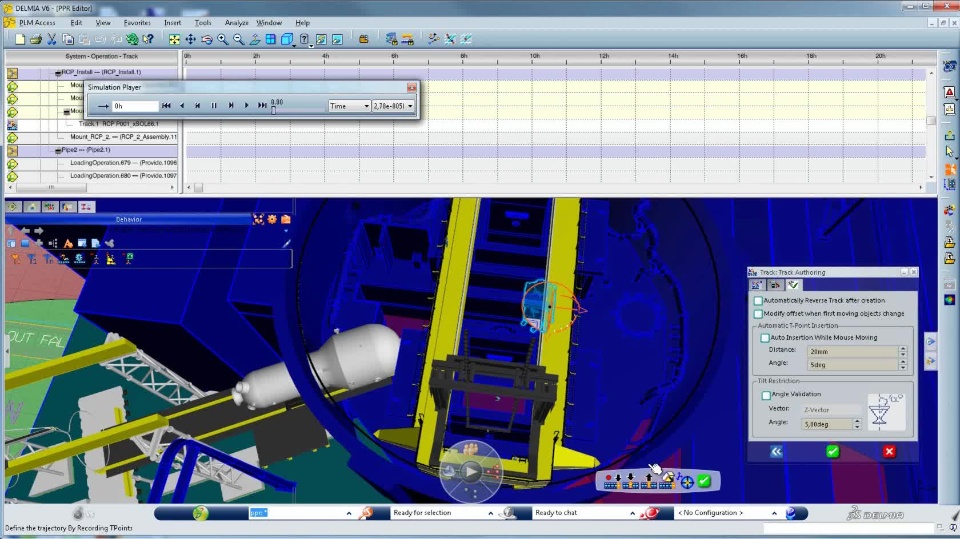Click the orange Behavior settings gear icon
The image size is (960, 539).
[272, 219]
